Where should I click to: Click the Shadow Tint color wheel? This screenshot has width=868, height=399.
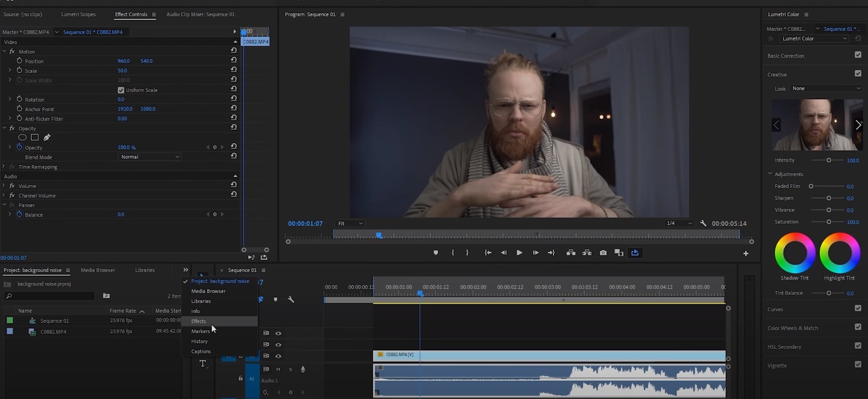pyautogui.click(x=795, y=253)
